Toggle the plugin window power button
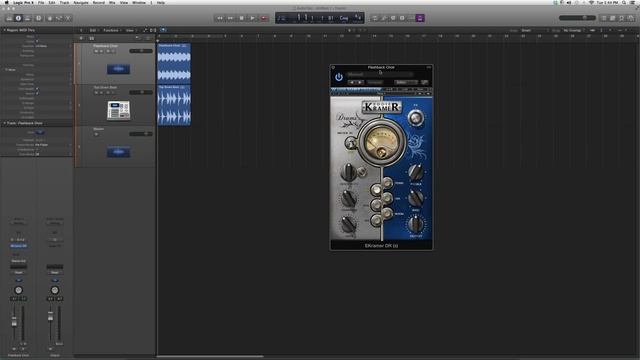640x360 pixels. (x=339, y=77)
